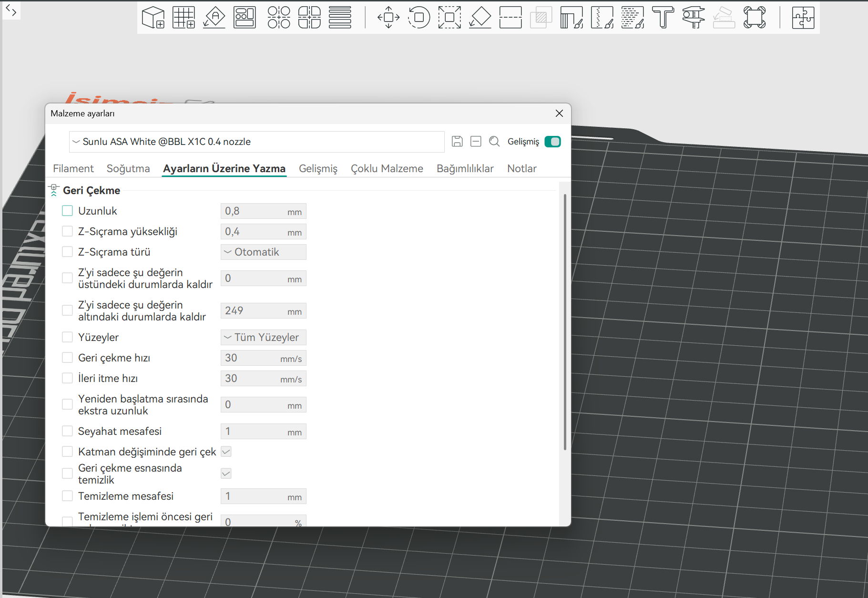Switch to the Soğutma tab
Screen dimensions: 868x598
tap(128, 168)
